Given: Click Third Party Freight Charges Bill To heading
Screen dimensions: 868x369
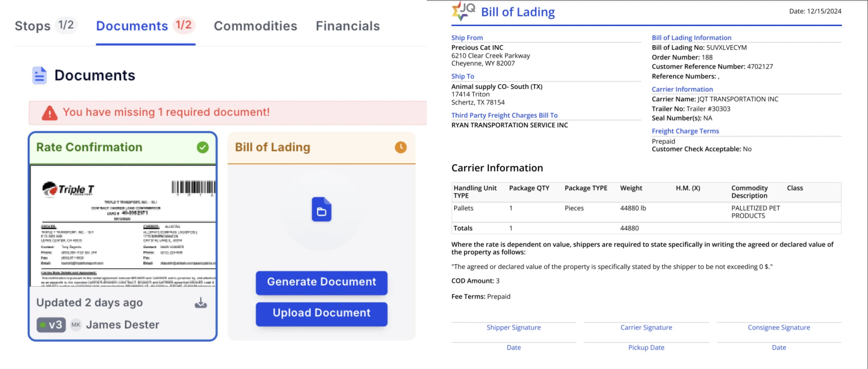Looking at the screenshot, I should tap(505, 115).
